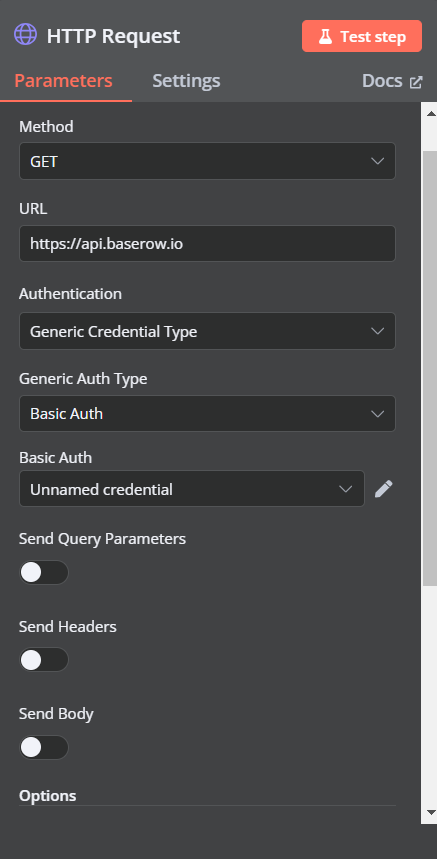Turn on the Send Headers switch
Screen dimensions: 437x859
(x=44, y=660)
